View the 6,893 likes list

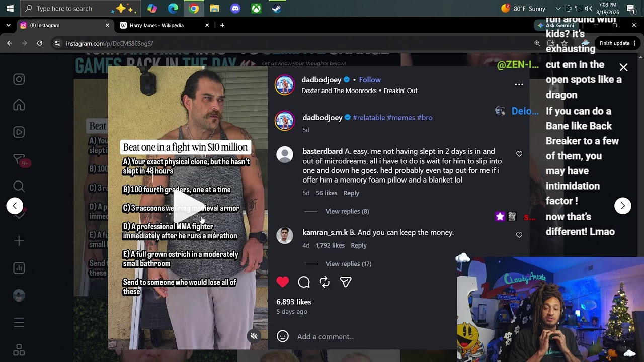pyautogui.click(x=294, y=302)
